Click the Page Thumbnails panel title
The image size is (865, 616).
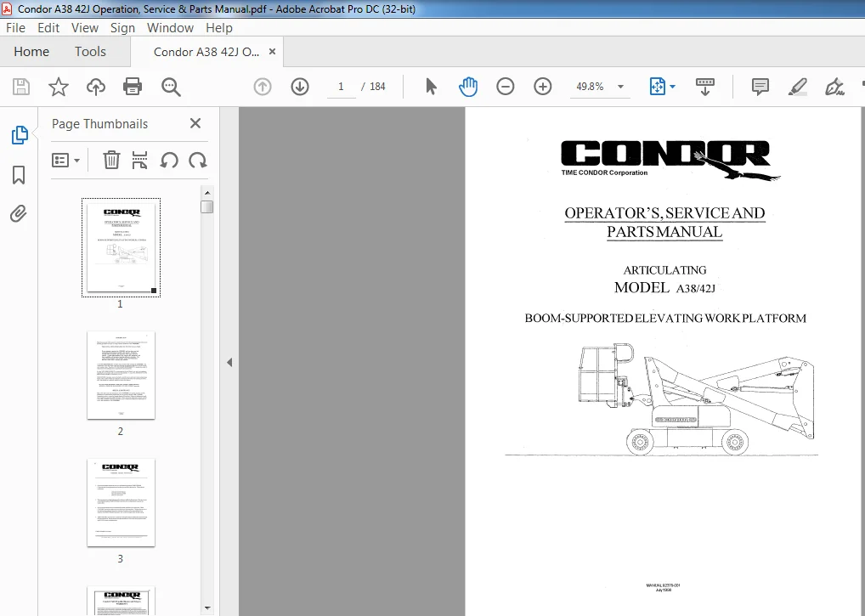100,123
